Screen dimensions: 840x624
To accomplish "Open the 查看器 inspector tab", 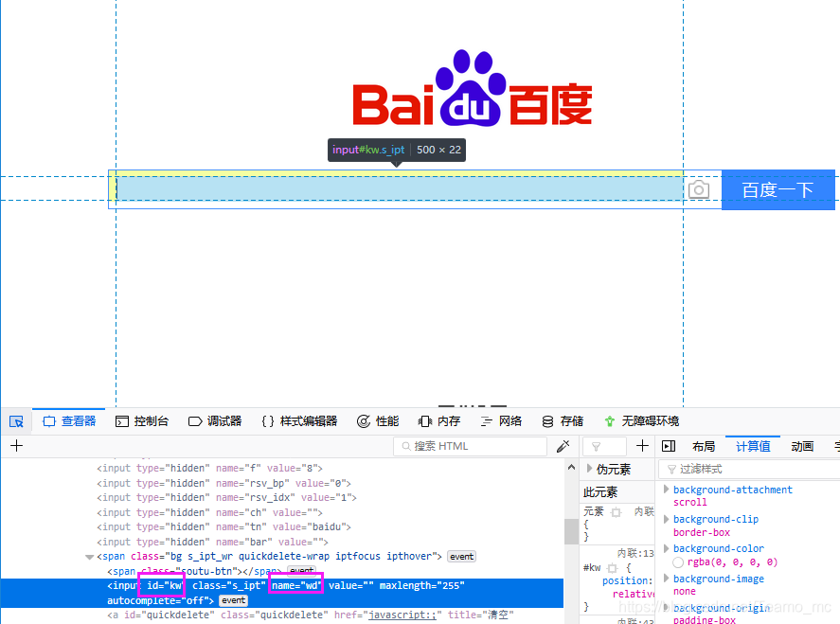I will click(69, 421).
